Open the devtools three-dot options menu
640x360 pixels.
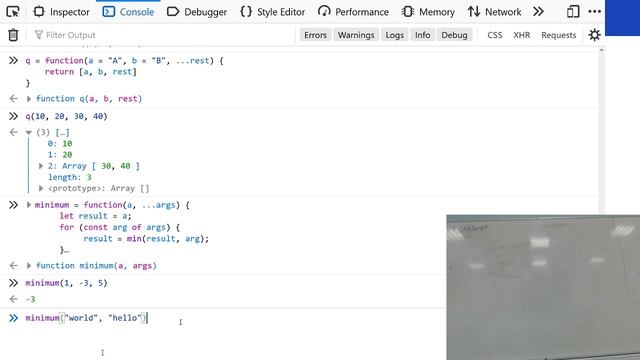coord(595,12)
